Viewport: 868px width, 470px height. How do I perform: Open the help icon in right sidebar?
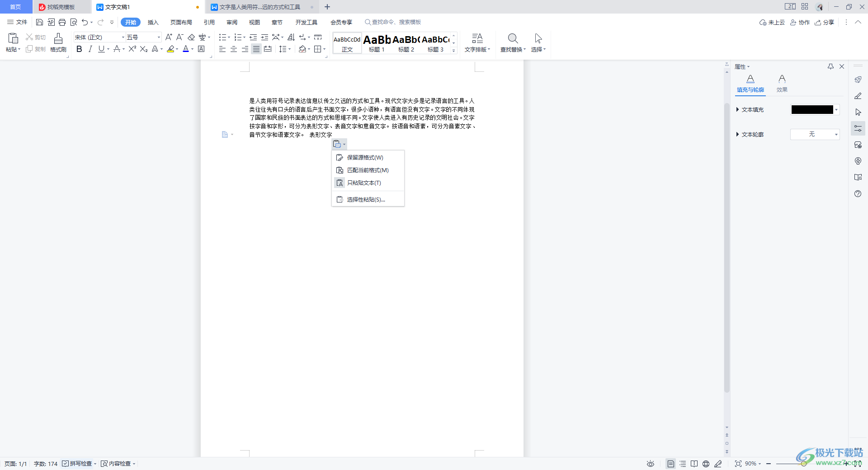(x=858, y=193)
